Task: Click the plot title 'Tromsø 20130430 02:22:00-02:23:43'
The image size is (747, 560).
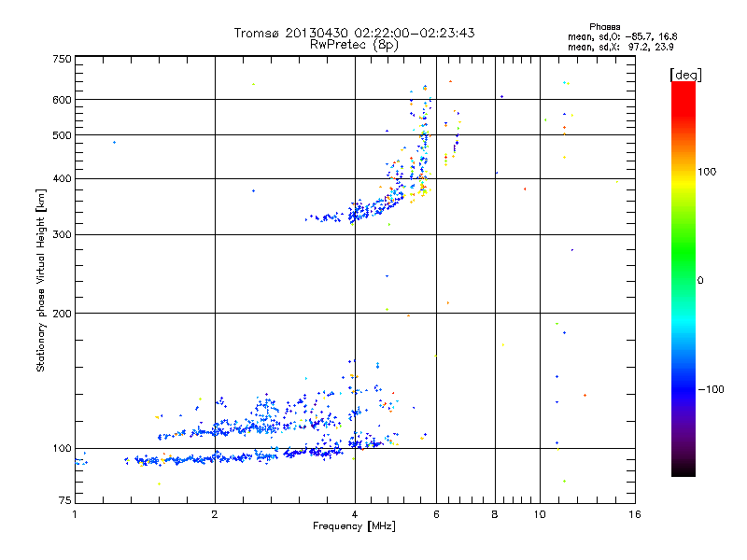Action: pos(354,33)
